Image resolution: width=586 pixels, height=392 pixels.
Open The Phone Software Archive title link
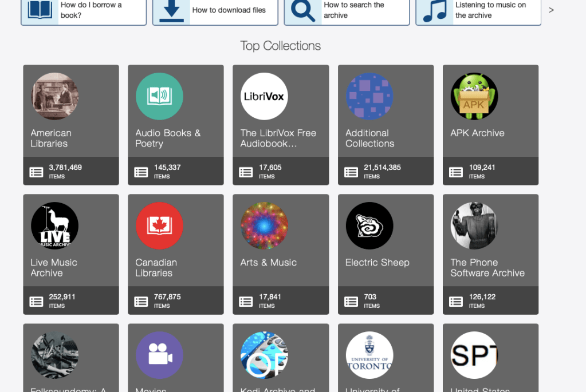point(487,268)
